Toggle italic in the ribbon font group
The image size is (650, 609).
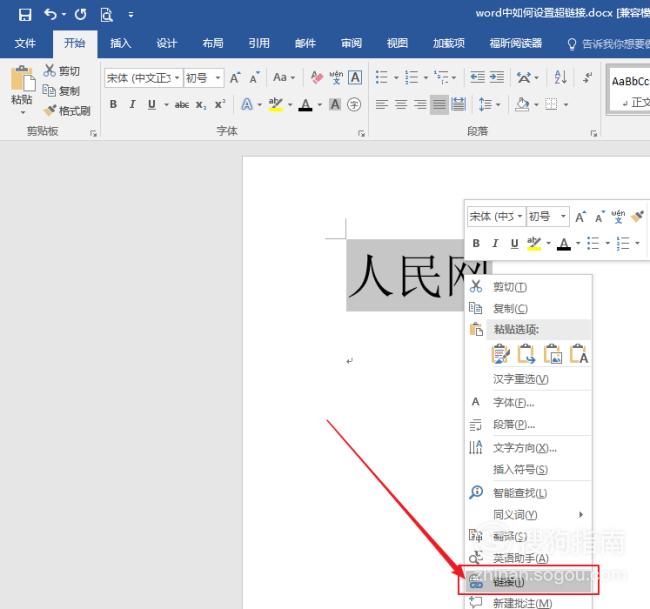[x=132, y=104]
